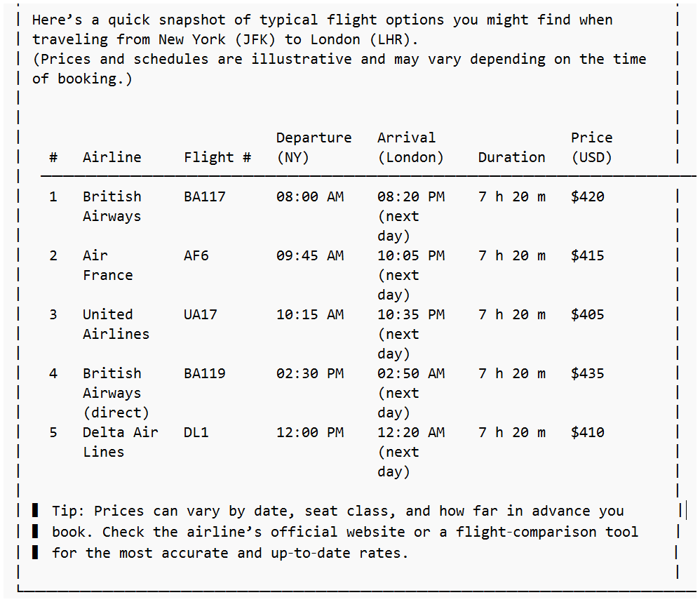Select the $415 price for Air France

pyautogui.click(x=588, y=255)
